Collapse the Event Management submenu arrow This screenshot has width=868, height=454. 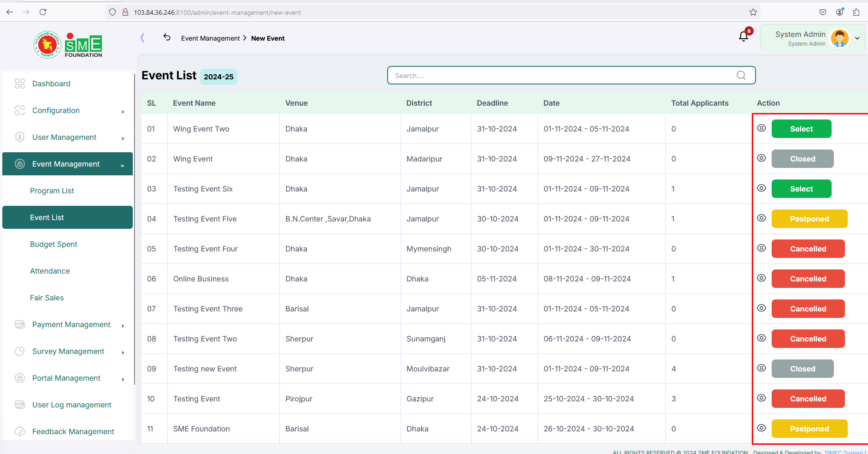click(122, 166)
